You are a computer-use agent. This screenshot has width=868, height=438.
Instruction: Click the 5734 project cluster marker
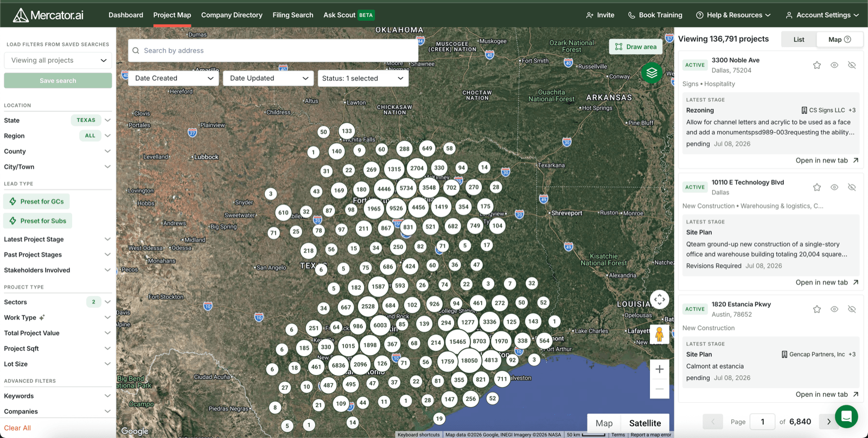406,188
